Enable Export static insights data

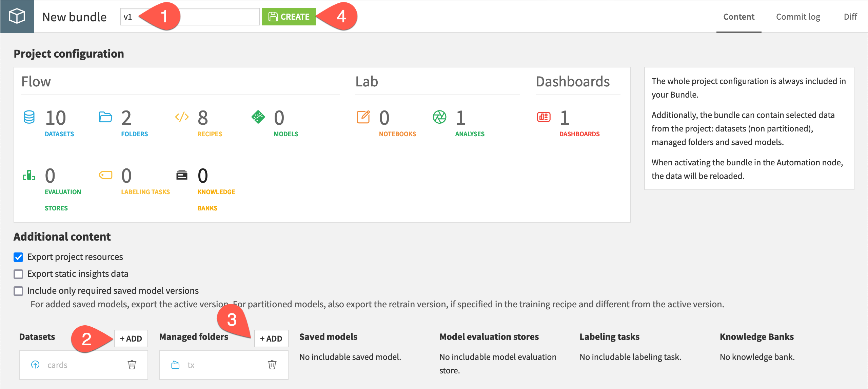click(18, 274)
